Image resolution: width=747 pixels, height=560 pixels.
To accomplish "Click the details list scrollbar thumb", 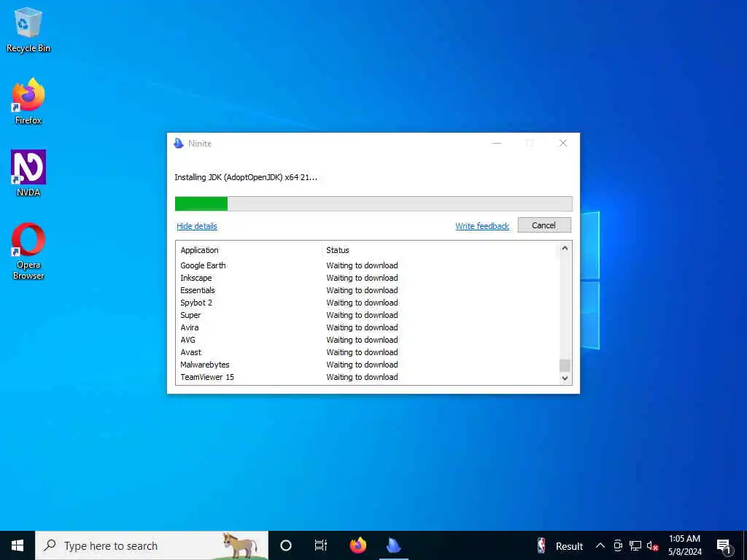I will point(565,365).
